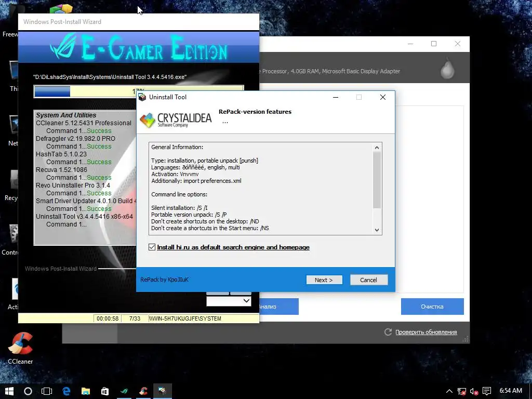
Task: Click the CrystalIdea logo icon
Action: tap(148, 120)
